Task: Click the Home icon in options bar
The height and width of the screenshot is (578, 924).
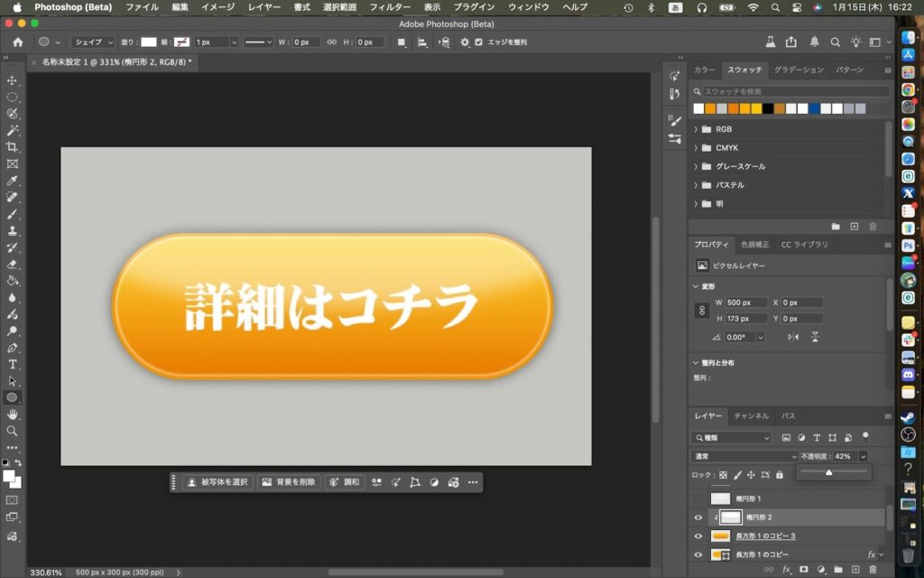Action: coord(18,42)
